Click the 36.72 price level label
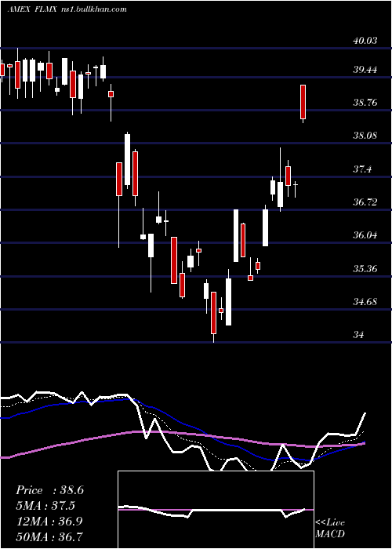The image size is (392, 549). point(365,202)
